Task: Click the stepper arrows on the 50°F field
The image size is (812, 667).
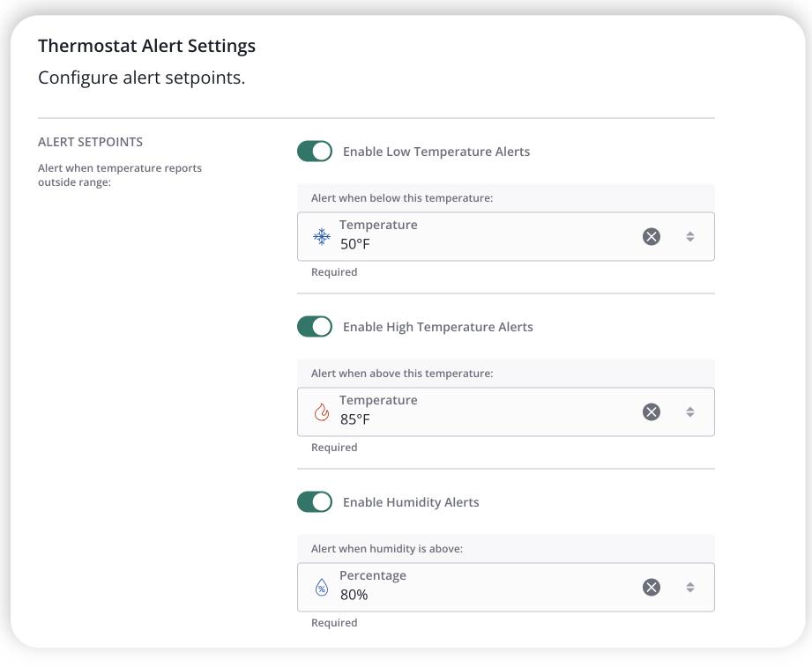Action: [x=690, y=236]
